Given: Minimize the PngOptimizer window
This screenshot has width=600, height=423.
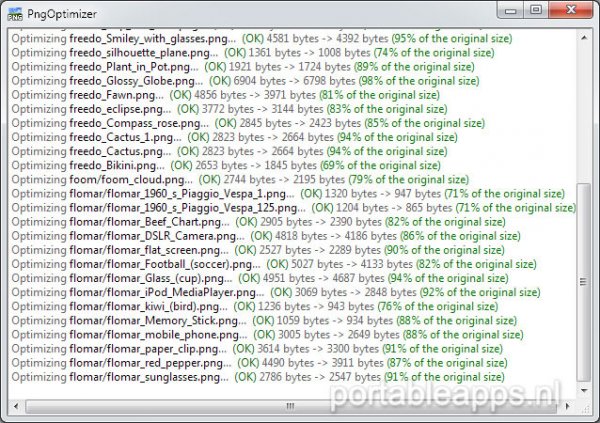Looking at the screenshot, I should (509, 11).
